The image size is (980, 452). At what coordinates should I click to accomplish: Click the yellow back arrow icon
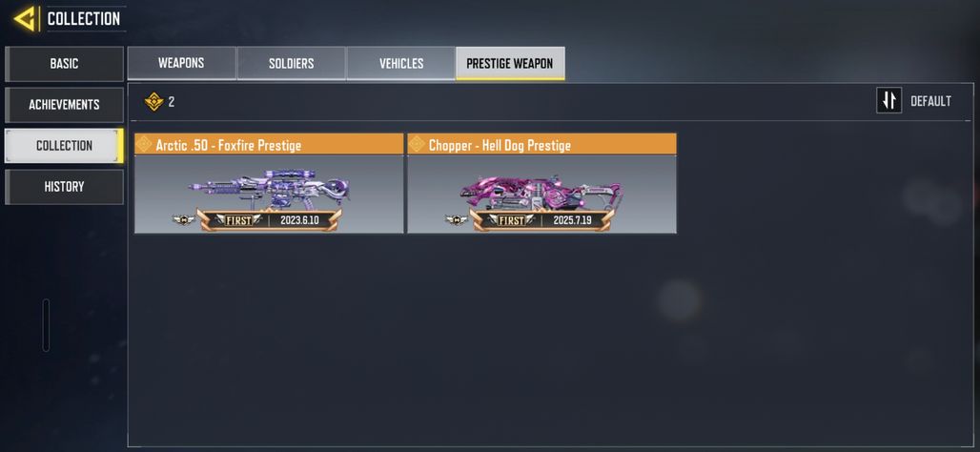coord(24,19)
